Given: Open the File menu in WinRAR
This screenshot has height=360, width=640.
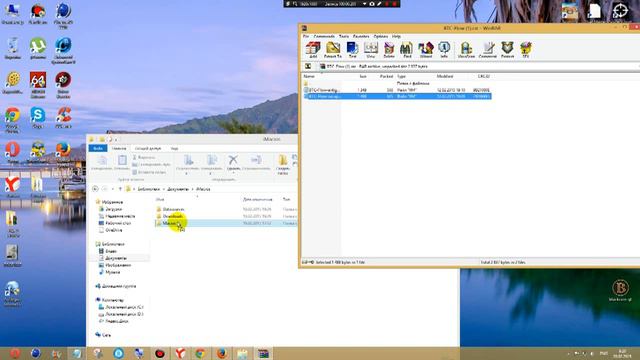Looking at the screenshot, I should (306, 36).
